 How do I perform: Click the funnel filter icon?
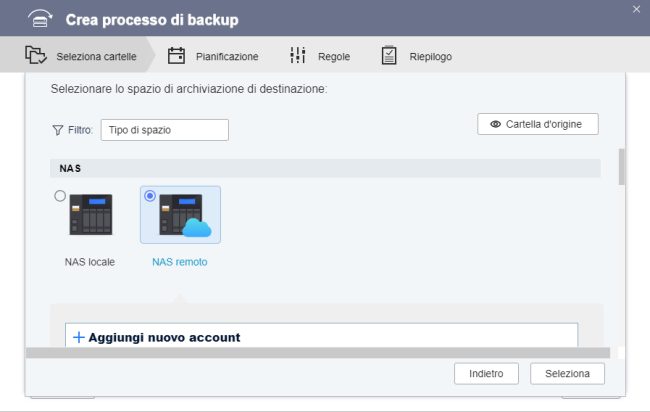[x=58, y=130]
